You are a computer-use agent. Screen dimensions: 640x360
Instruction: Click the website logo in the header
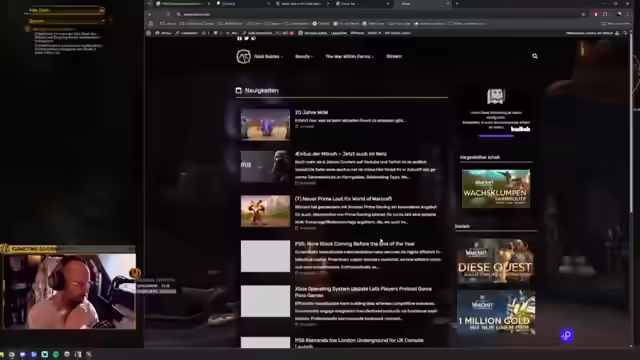(x=244, y=56)
